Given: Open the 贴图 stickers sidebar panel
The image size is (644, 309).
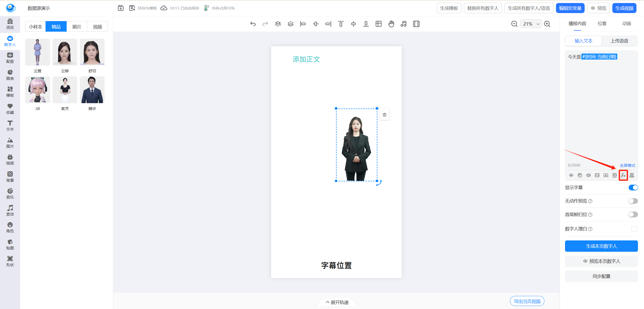Looking at the screenshot, I should coord(10,244).
